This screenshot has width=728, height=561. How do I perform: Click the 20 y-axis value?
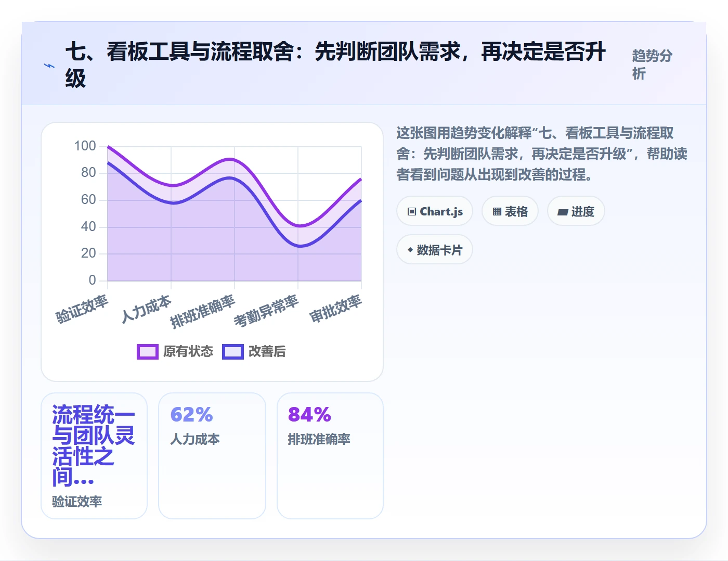click(88, 253)
